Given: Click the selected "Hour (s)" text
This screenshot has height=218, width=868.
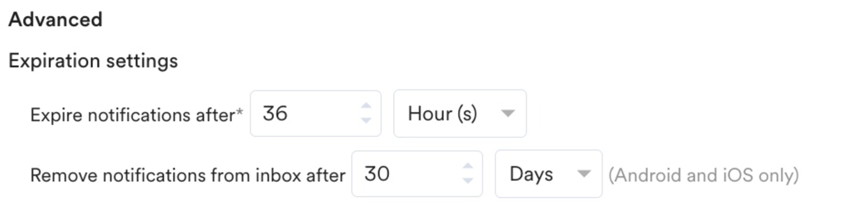Looking at the screenshot, I should pyautogui.click(x=442, y=114).
